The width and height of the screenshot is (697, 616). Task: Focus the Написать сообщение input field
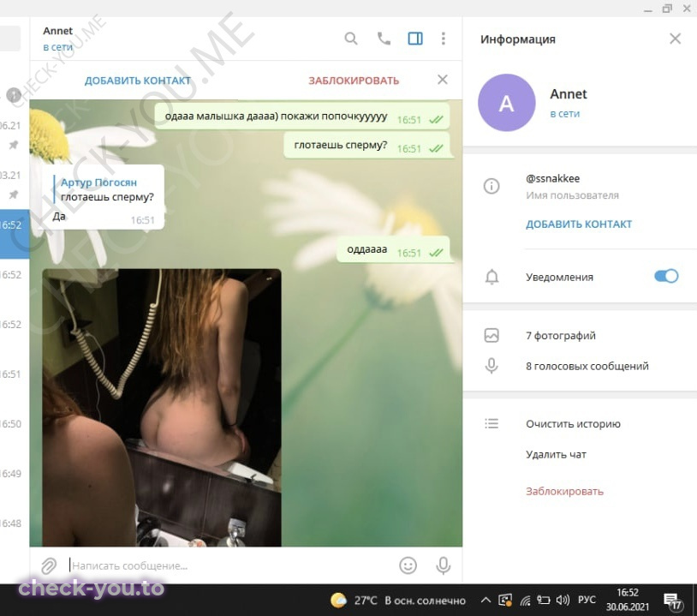231,565
